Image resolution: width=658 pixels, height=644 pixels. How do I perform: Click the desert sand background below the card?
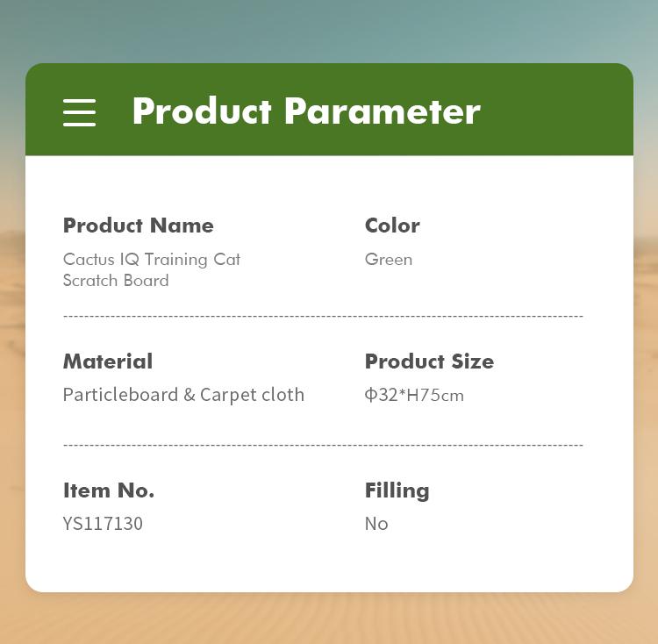[x=329, y=619]
